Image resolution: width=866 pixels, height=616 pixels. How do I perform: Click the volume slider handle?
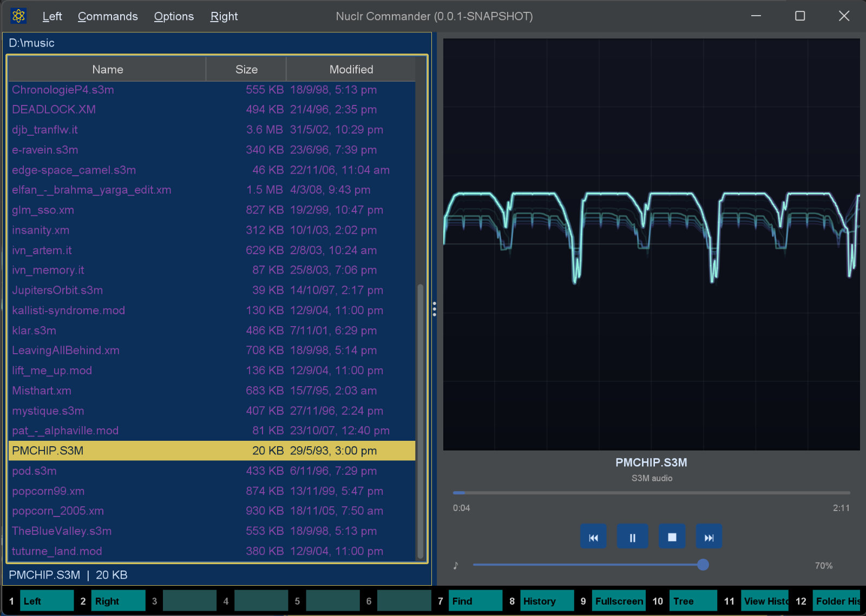point(703,565)
